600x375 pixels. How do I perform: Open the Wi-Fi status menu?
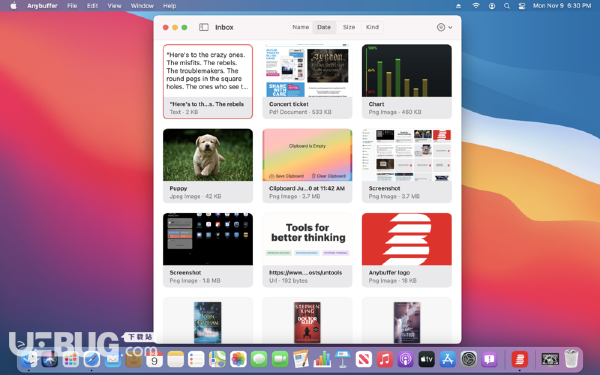[476, 6]
